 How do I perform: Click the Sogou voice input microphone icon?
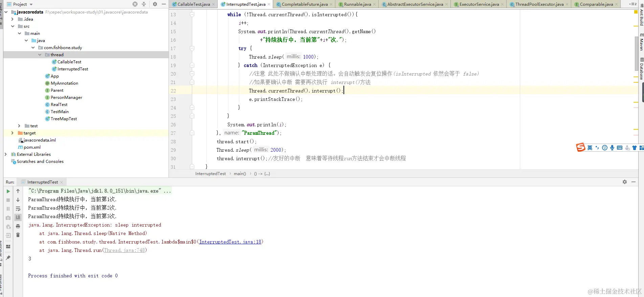point(612,148)
